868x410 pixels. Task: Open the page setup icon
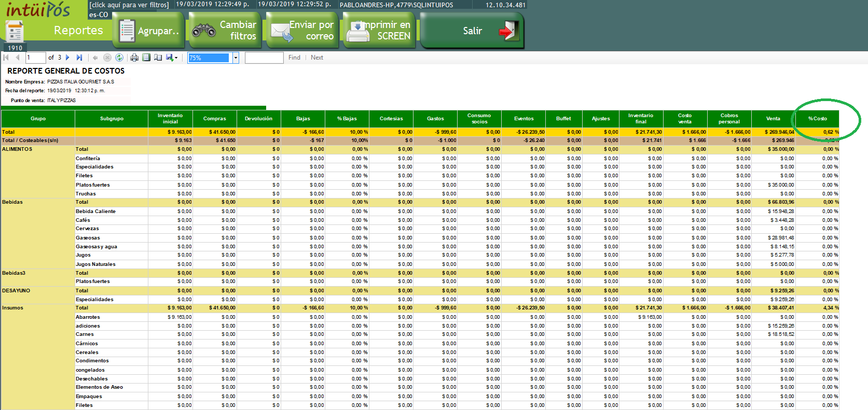(x=158, y=58)
